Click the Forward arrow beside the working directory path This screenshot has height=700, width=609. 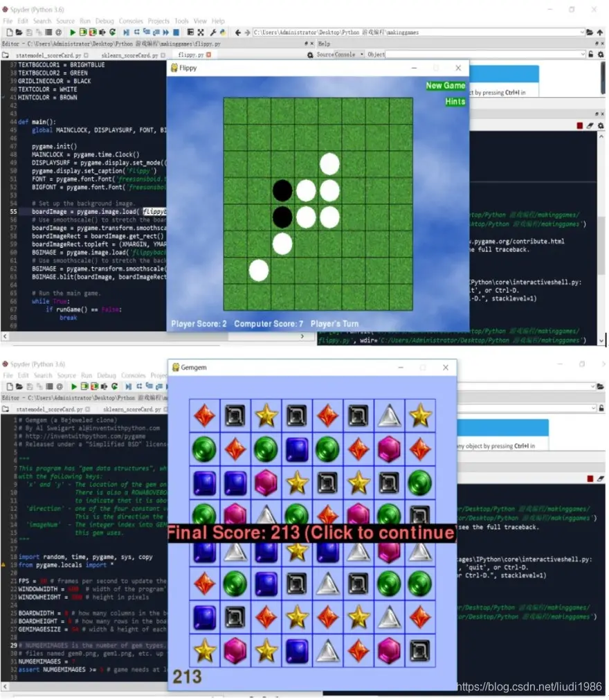247,32
